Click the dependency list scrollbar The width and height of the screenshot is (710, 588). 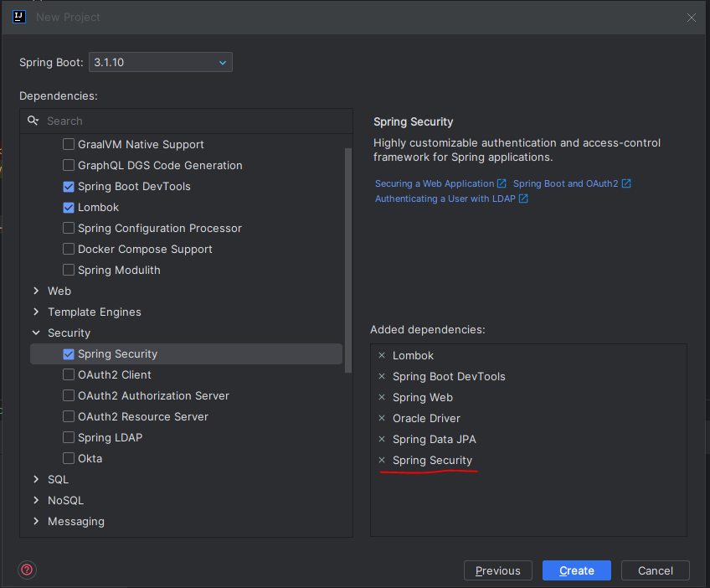point(348,260)
